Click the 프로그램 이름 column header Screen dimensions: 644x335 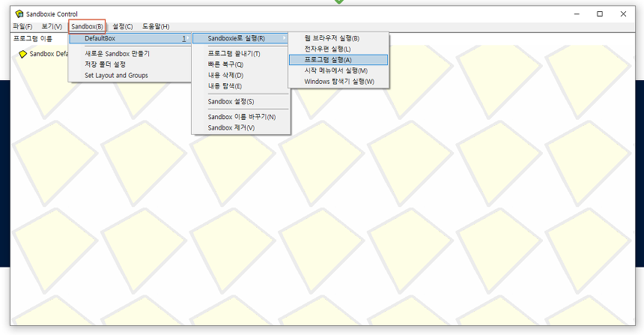tap(33, 38)
